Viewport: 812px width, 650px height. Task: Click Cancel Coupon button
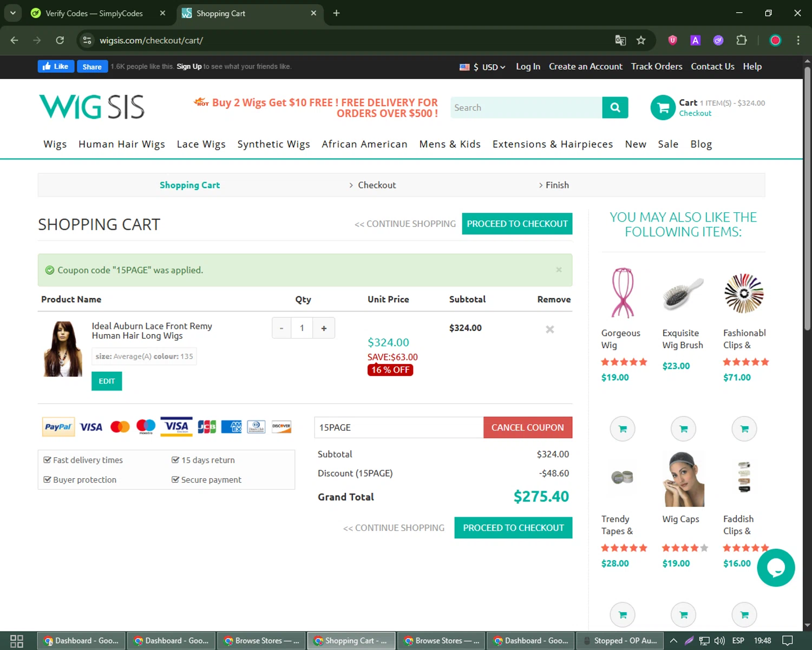point(527,427)
